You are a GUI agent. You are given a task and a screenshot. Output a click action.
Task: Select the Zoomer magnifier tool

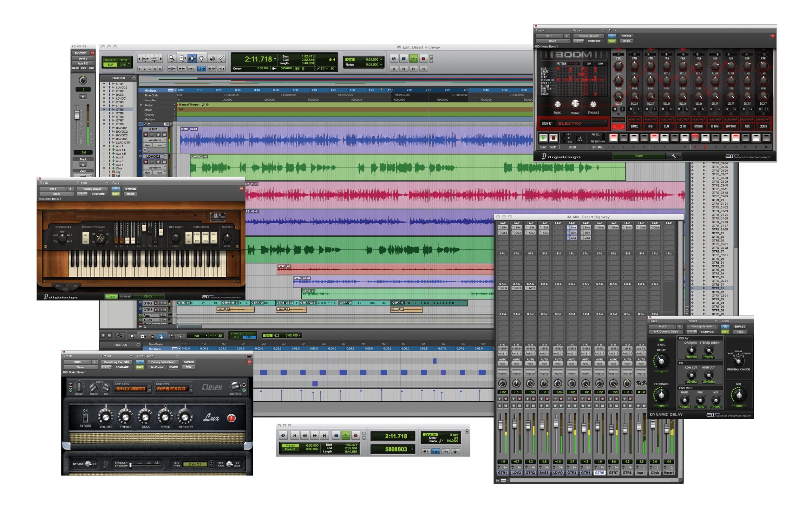point(172,58)
